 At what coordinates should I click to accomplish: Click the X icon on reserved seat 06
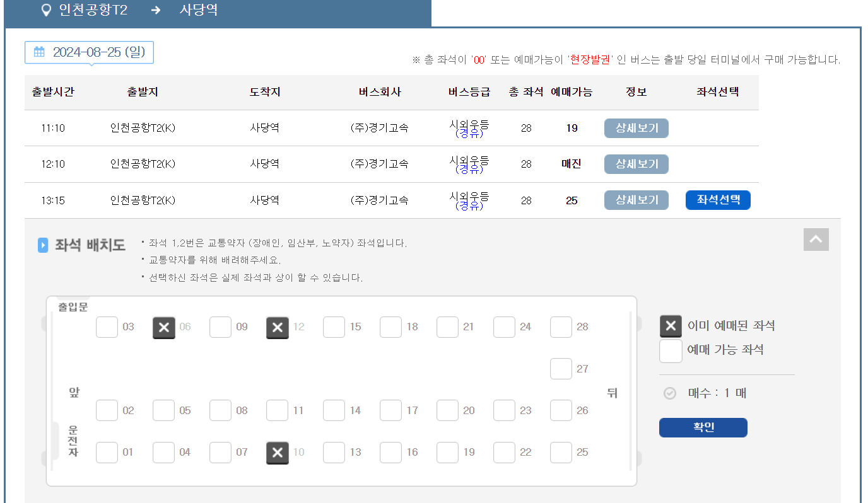click(x=163, y=327)
